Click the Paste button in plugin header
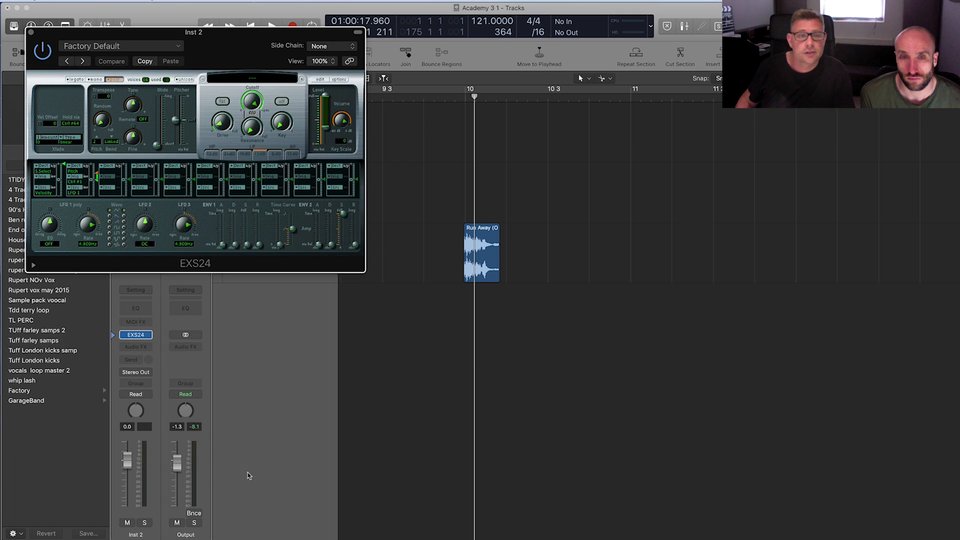 coord(171,61)
